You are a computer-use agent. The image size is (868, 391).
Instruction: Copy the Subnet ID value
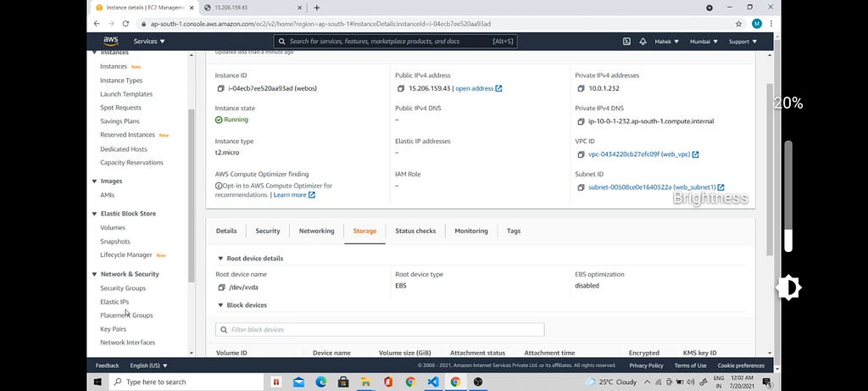click(581, 187)
